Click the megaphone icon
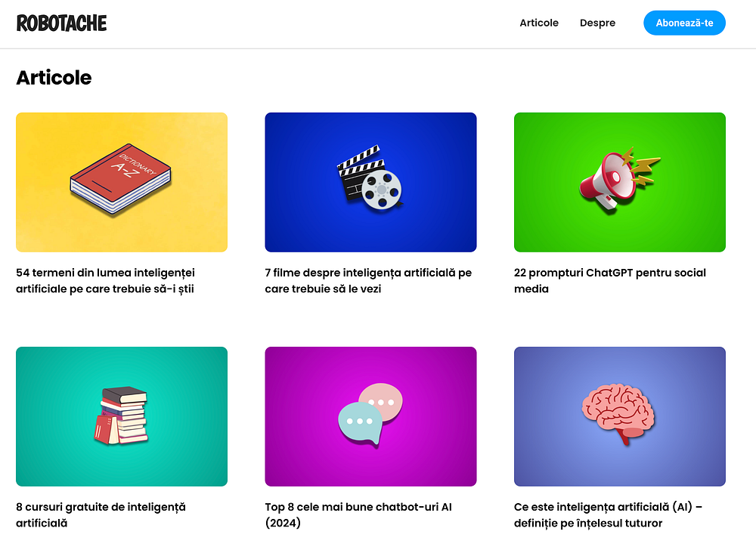This screenshot has width=756, height=559. click(618, 179)
